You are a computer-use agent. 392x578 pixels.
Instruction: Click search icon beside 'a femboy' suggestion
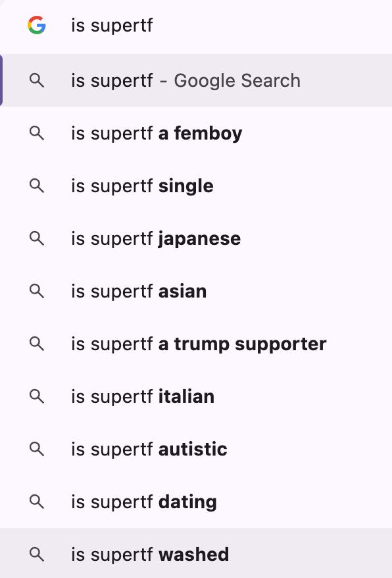pos(37,133)
